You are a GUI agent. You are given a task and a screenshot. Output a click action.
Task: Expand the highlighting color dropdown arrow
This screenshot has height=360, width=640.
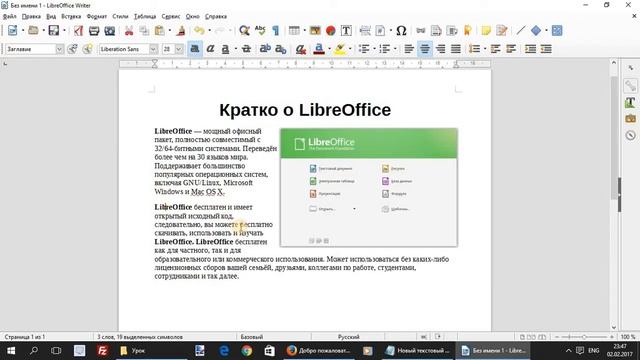[x=350, y=49]
